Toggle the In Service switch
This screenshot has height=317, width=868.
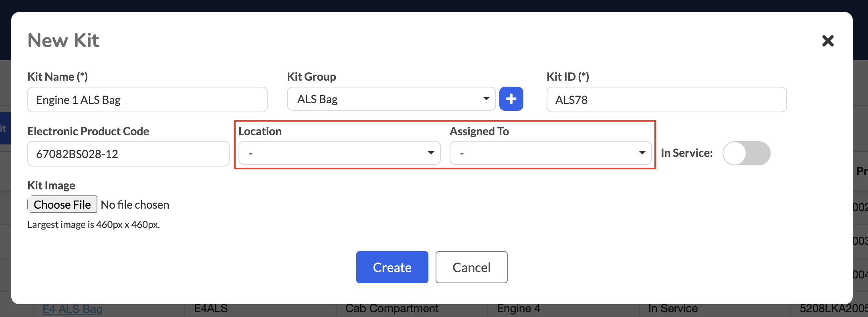[x=746, y=153]
